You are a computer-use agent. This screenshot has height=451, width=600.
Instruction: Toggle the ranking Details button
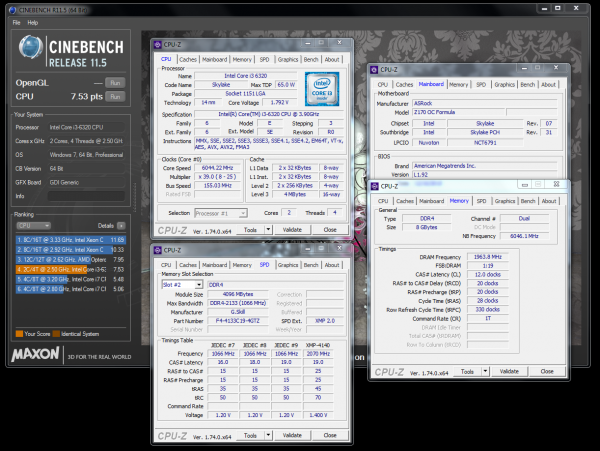(121, 226)
